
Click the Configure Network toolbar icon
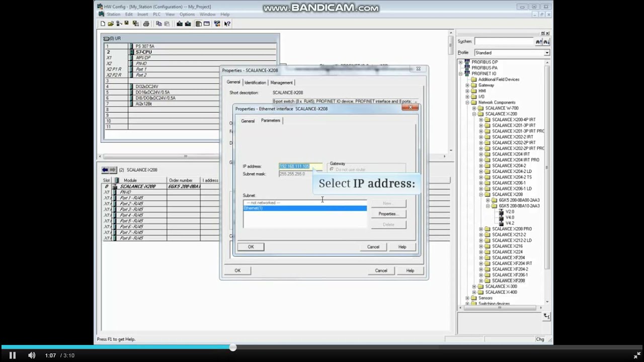point(217,23)
